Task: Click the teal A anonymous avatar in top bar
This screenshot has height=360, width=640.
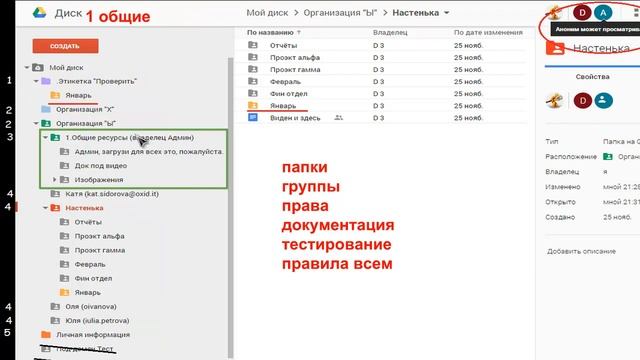Action: [x=603, y=13]
